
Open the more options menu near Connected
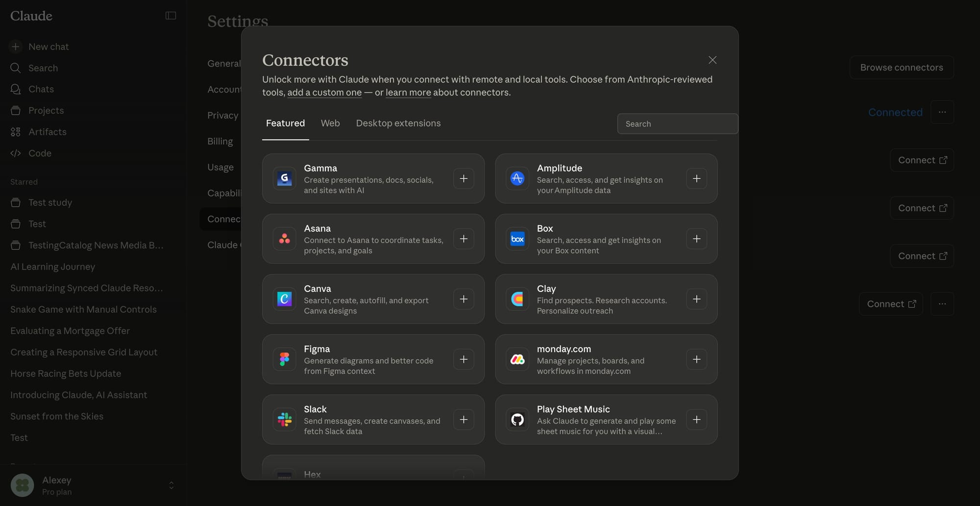(942, 112)
